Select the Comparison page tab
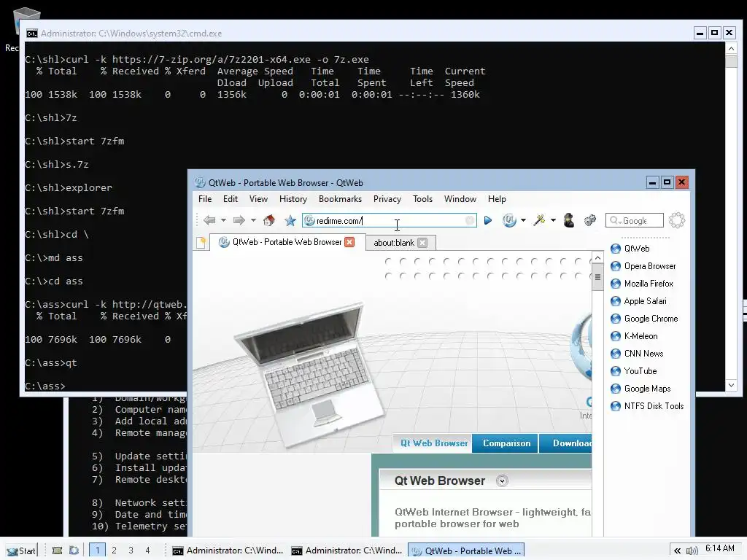Viewport: 747px width, 560px height. point(506,443)
